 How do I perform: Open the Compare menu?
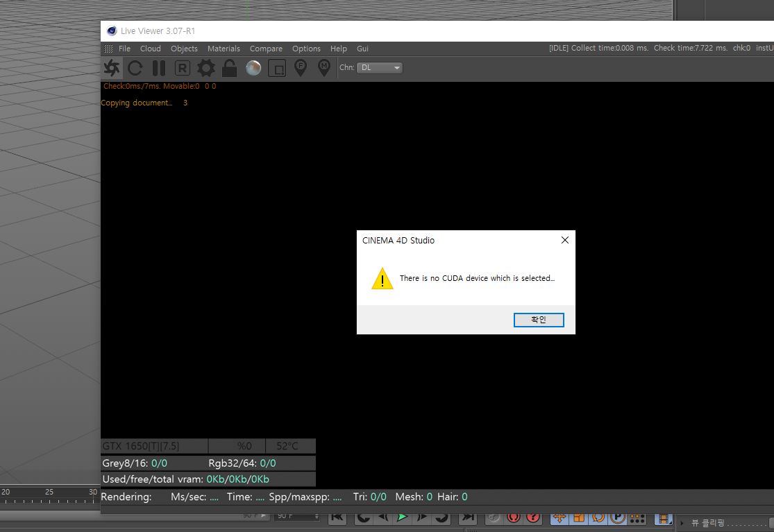(x=266, y=49)
